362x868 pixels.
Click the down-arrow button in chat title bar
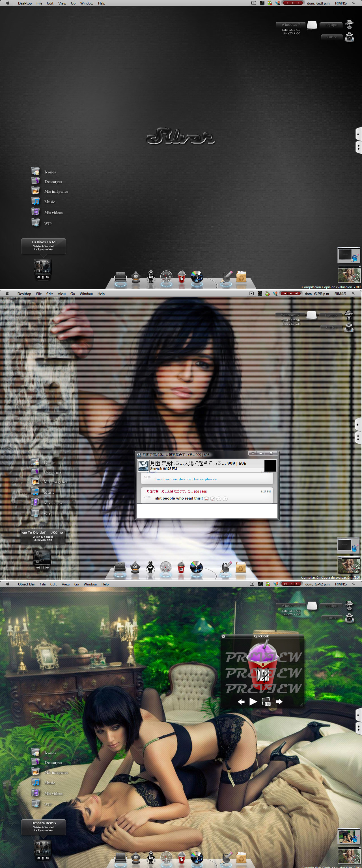point(253,453)
